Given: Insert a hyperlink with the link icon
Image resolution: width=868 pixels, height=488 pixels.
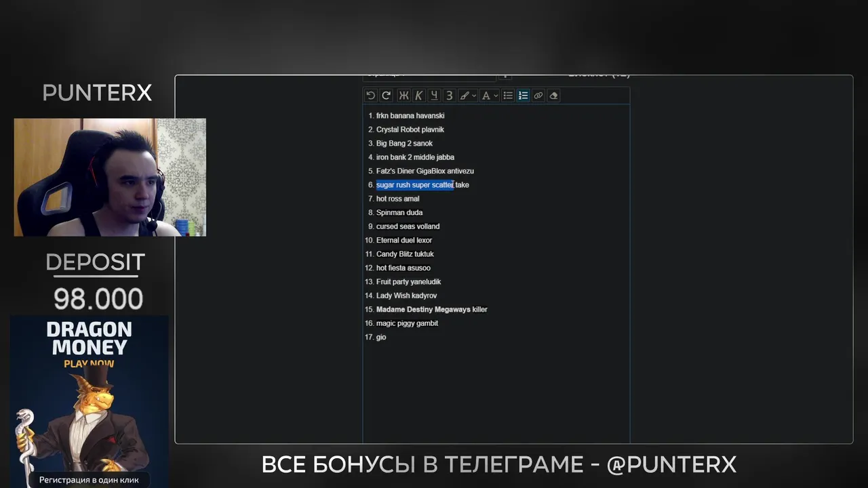Looking at the screenshot, I should (538, 96).
